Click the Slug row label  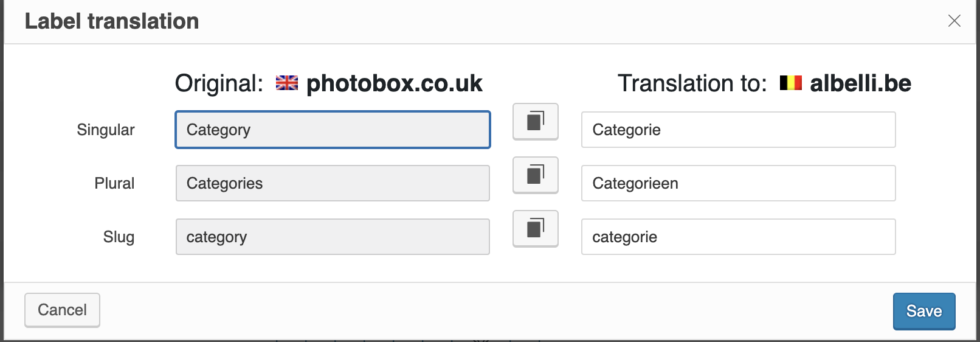tap(119, 237)
